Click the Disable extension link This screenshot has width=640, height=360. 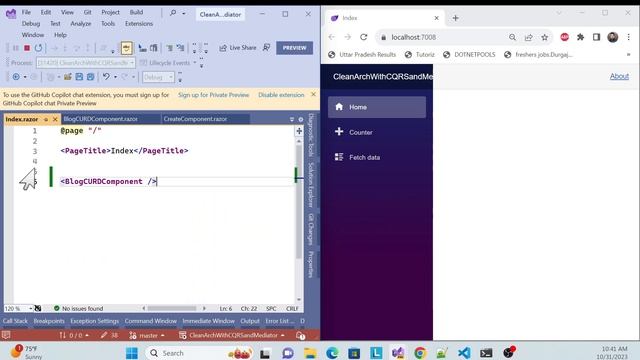281,95
